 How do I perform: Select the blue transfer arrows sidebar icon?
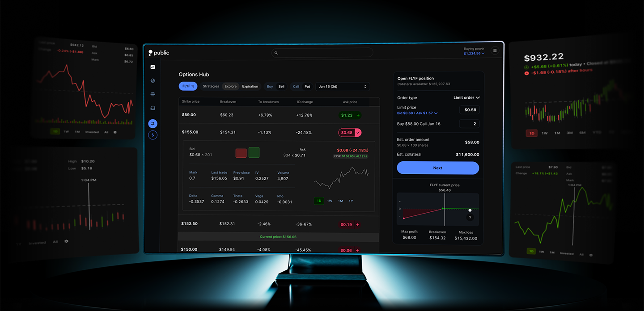[153, 123]
